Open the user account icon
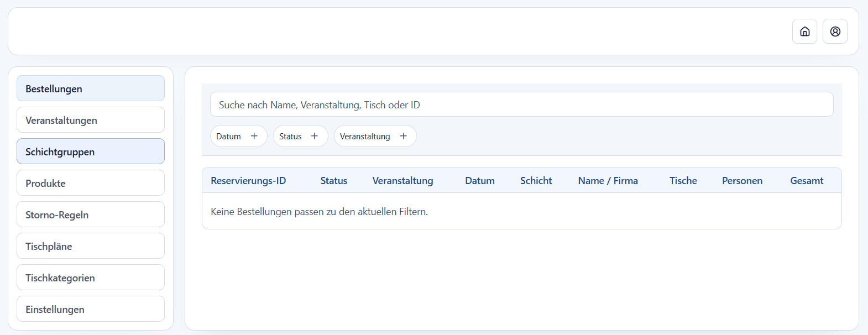Image resolution: width=868 pixels, height=335 pixels. (835, 32)
